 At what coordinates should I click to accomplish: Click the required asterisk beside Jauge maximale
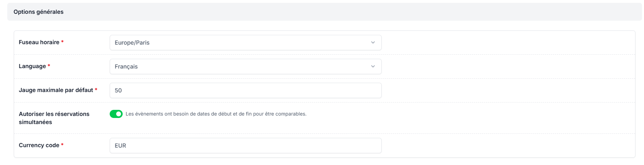pos(96,90)
